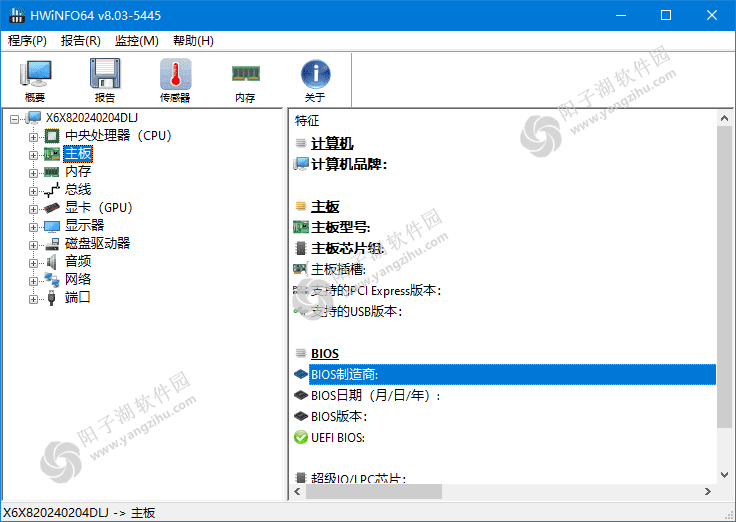Image resolution: width=736 pixels, height=522 pixels.
Task: Click the vertical scrollbar down arrow
Action: [x=724, y=475]
